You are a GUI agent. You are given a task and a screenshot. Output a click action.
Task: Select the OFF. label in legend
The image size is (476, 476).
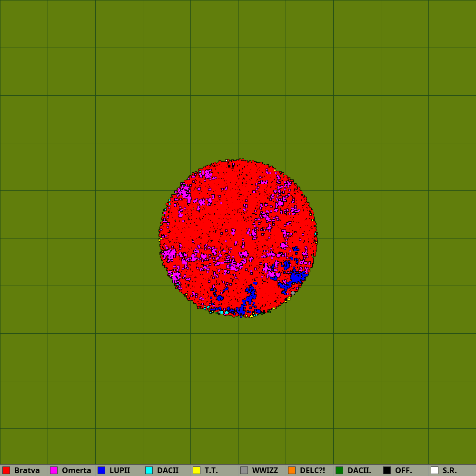[404, 470]
